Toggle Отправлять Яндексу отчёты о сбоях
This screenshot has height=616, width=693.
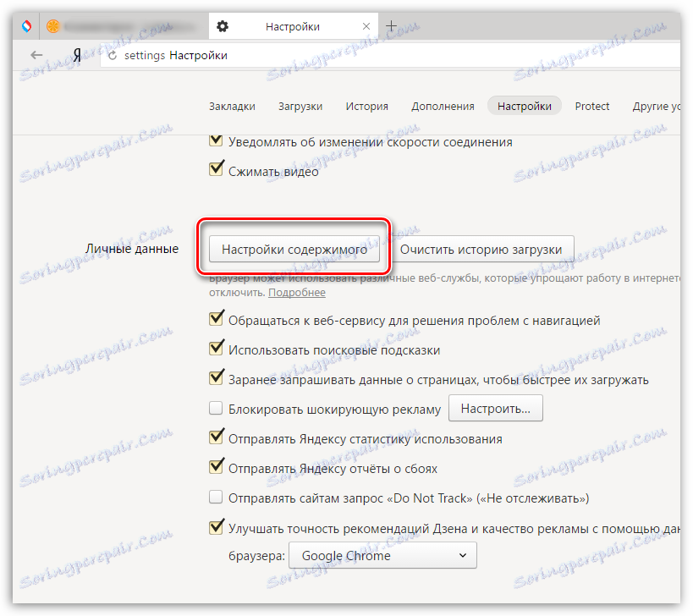pos(216,467)
